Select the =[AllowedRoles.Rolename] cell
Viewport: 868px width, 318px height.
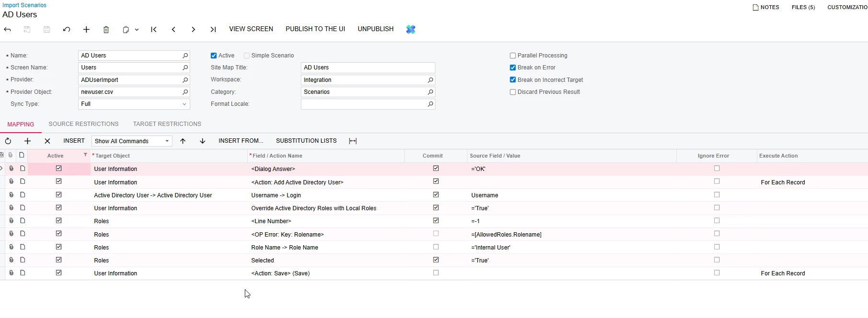pos(571,235)
